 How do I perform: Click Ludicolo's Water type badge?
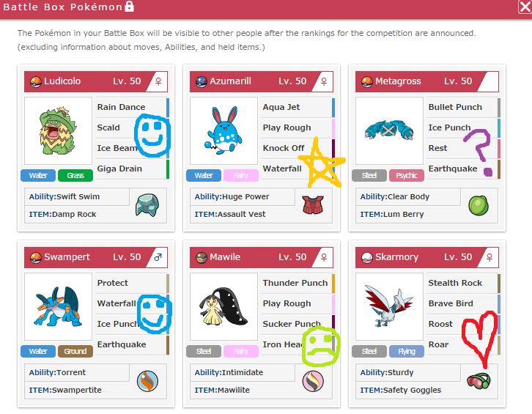pyautogui.click(x=38, y=175)
